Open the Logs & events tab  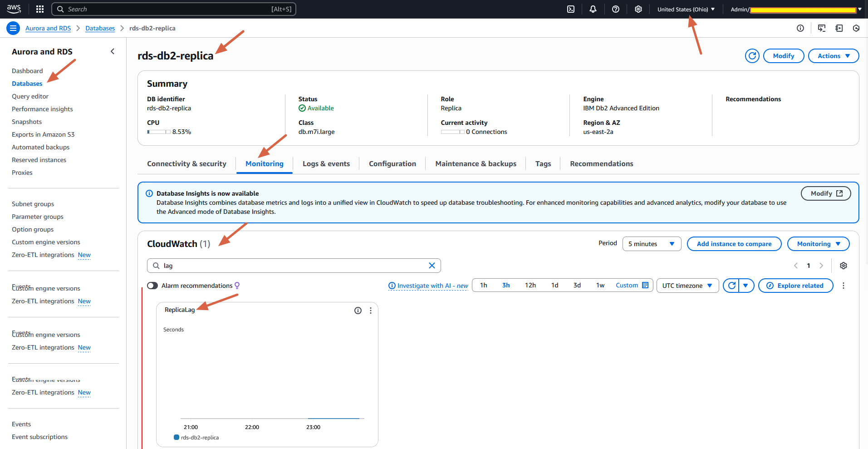(326, 164)
